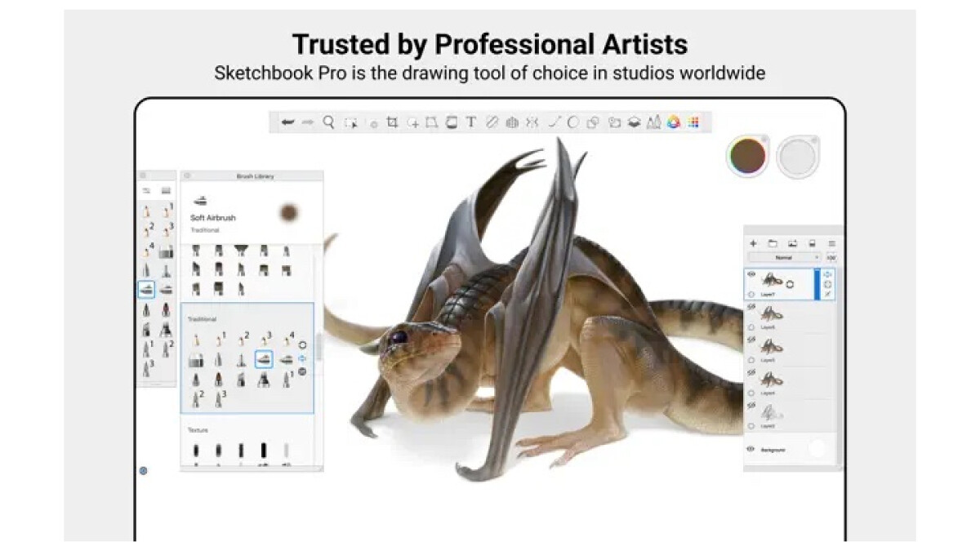Add a new layer with the plus icon

click(753, 243)
